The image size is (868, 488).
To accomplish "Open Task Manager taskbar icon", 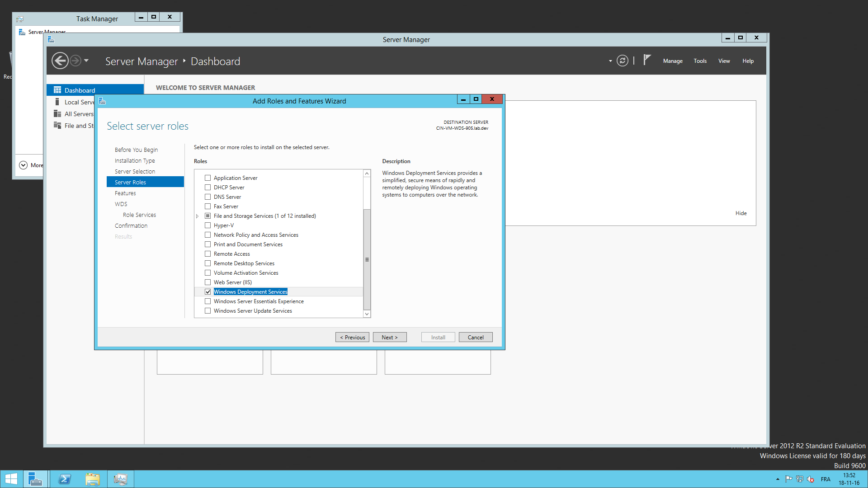I will pyautogui.click(x=121, y=479).
